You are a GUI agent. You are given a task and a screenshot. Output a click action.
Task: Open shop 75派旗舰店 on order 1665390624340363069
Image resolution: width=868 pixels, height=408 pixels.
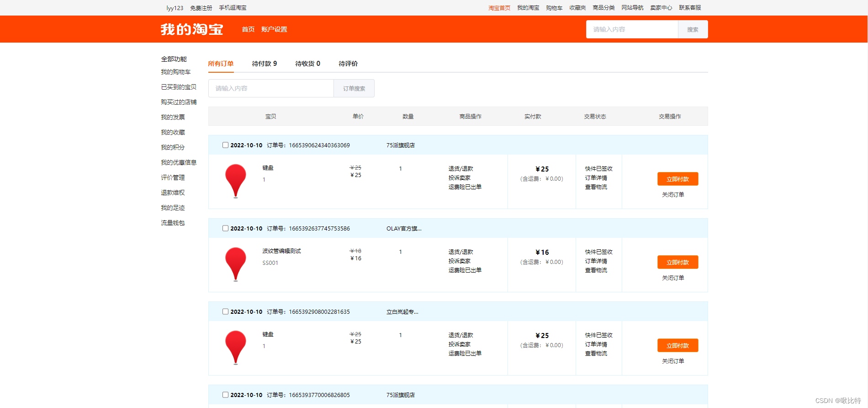(401, 145)
